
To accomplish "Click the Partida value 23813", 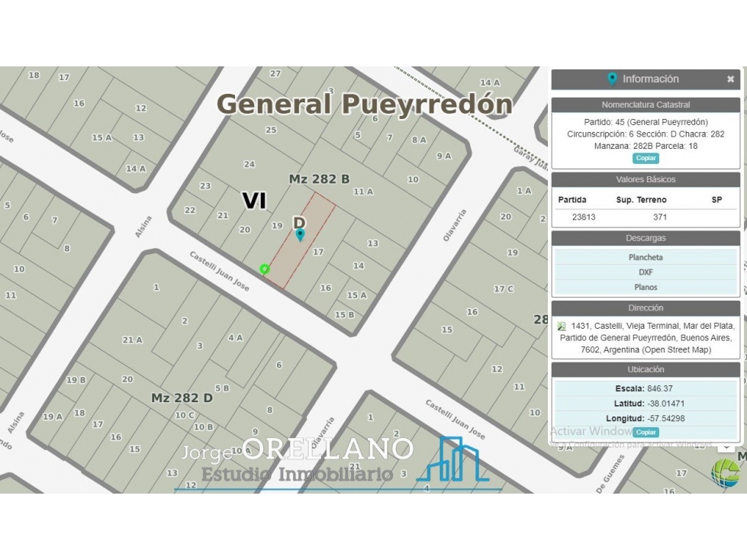I will click(584, 217).
